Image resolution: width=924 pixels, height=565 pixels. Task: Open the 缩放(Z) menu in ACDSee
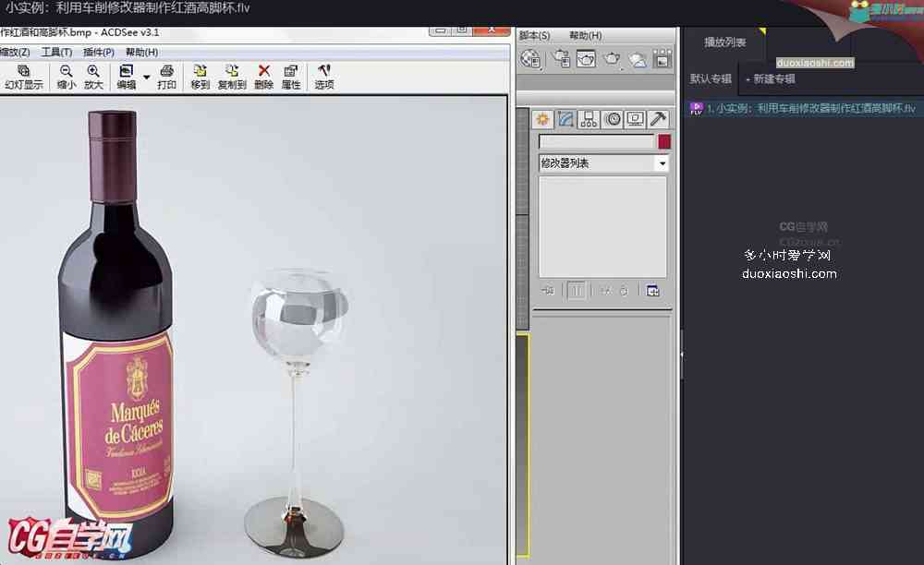(x=15, y=52)
